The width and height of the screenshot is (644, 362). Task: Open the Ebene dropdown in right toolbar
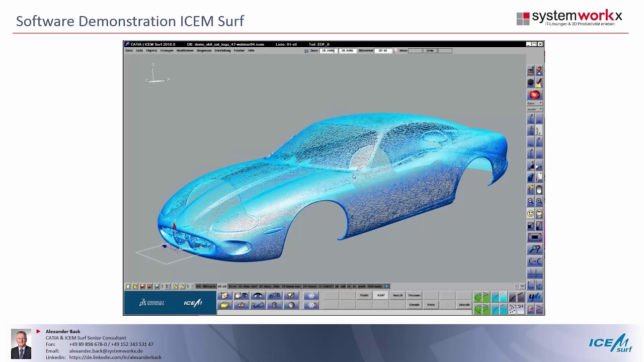tap(534, 103)
